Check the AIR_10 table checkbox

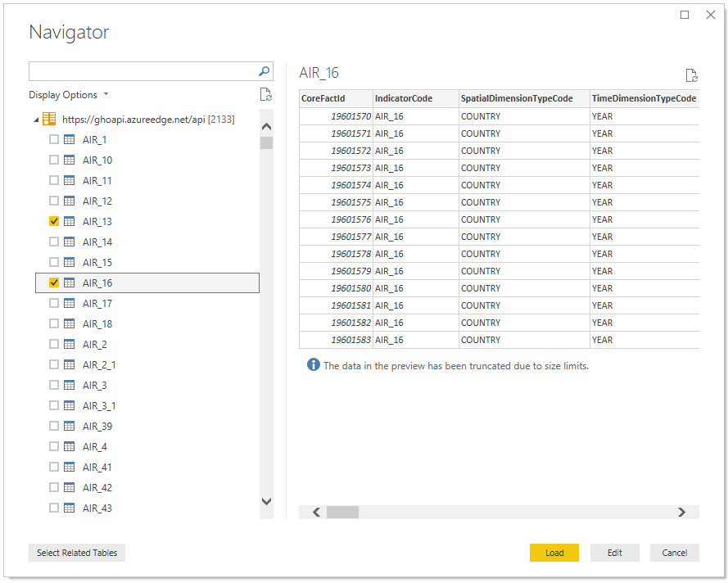(54, 160)
